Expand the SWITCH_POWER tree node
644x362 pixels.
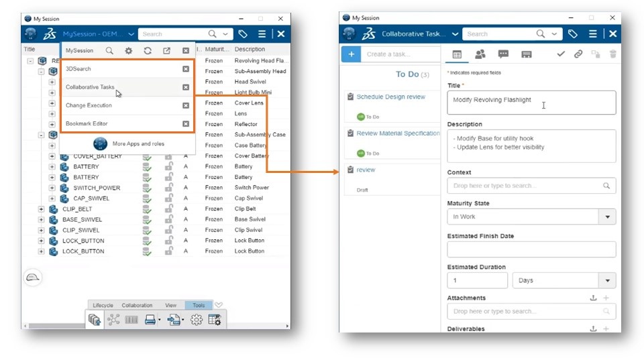[x=52, y=188]
